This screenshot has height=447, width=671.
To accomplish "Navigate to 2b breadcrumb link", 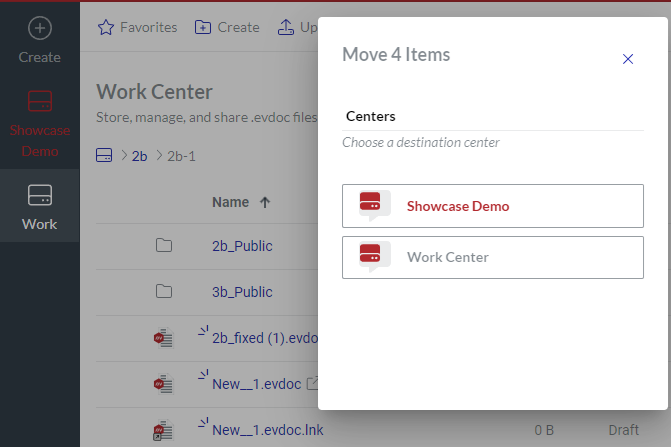I will 139,156.
